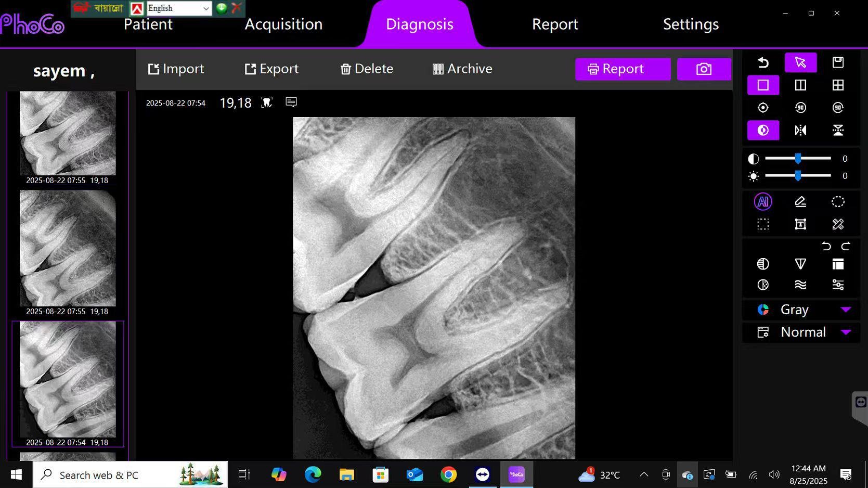This screenshot has height=488, width=868.
Task: Open Microsoft Edge from the taskbar
Action: click(x=313, y=474)
